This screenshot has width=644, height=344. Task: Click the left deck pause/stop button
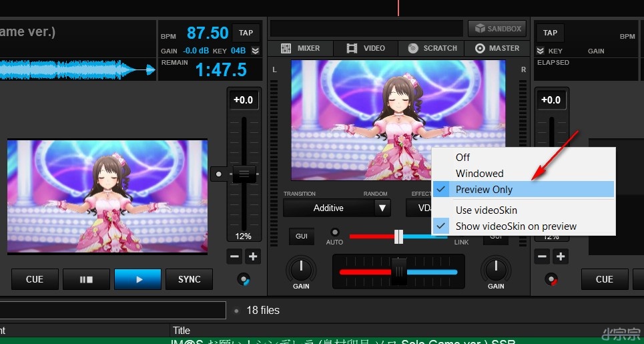[86, 279]
